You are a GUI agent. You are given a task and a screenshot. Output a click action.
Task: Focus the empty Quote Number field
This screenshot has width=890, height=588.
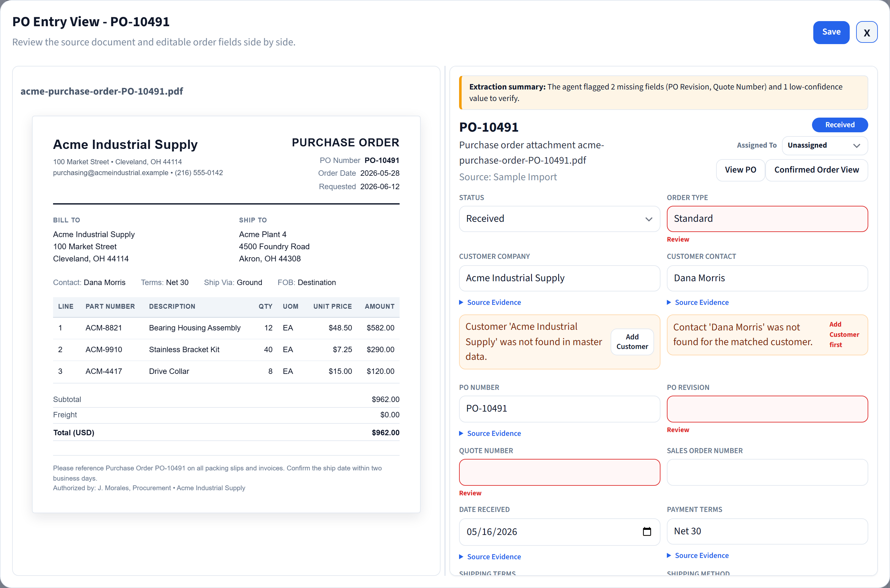click(559, 472)
